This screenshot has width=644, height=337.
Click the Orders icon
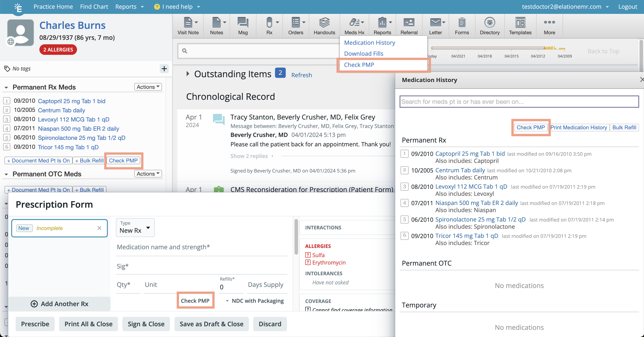point(296,25)
